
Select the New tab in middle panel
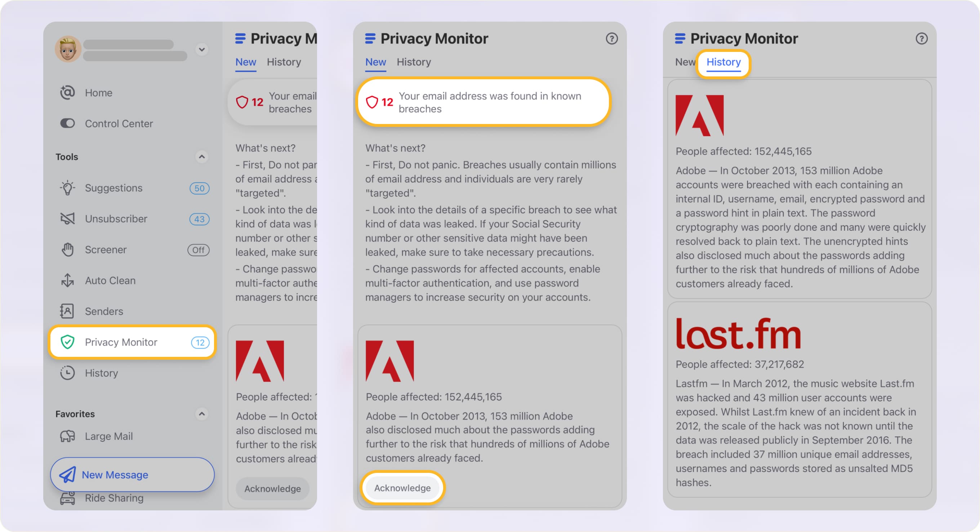375,62
